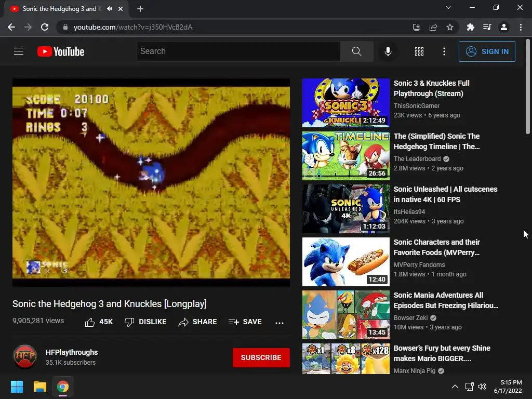The width and height of the screenshot is (532, 399).
Task: Open HFPlaythroughs channel avatar
Action: [x=25, y=356]
